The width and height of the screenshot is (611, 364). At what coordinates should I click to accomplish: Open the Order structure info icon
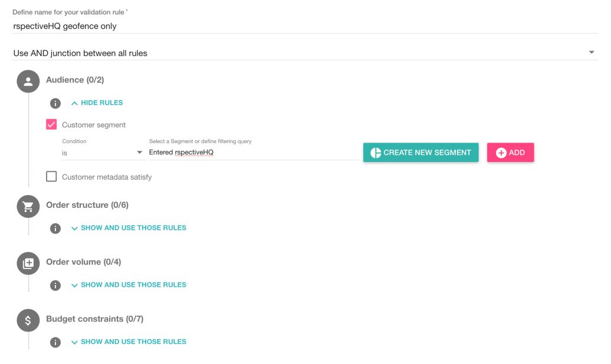click(55, 229)
